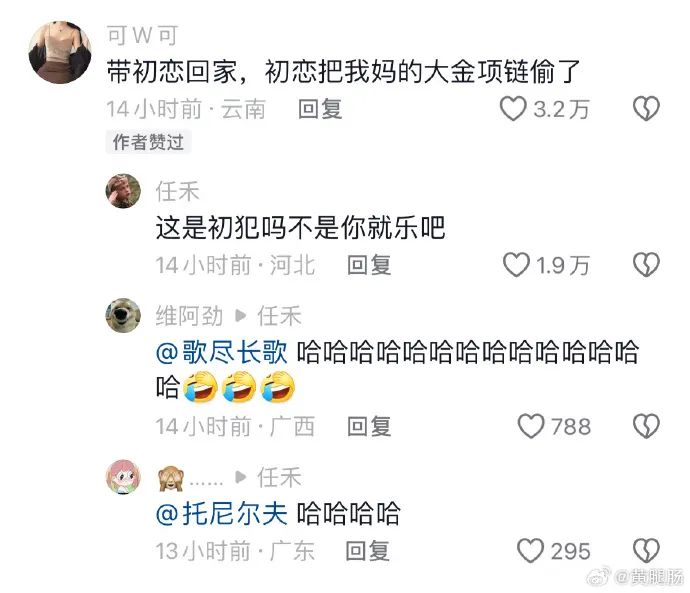Tap 回复 on the 广东 comment
The image size is (690, 593).
point(367,551)
